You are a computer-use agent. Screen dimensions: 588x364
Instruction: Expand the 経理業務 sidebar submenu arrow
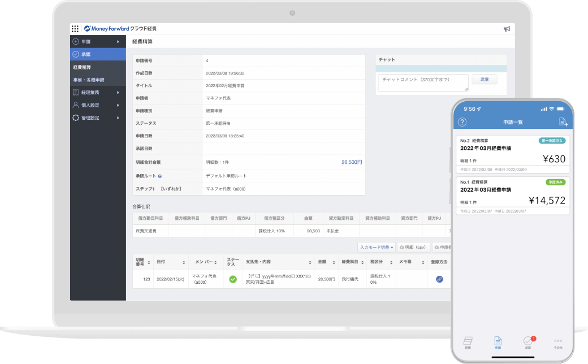pos(118,92)
